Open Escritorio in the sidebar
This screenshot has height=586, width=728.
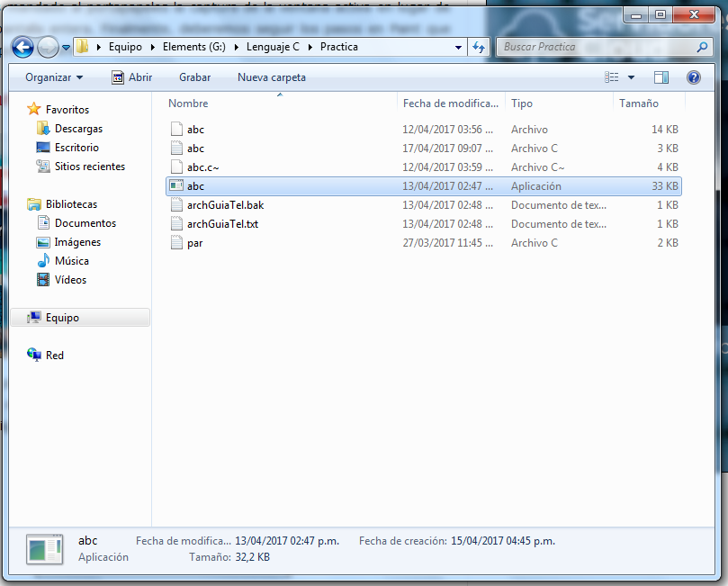pyautogui.click(x=76, y=148)
